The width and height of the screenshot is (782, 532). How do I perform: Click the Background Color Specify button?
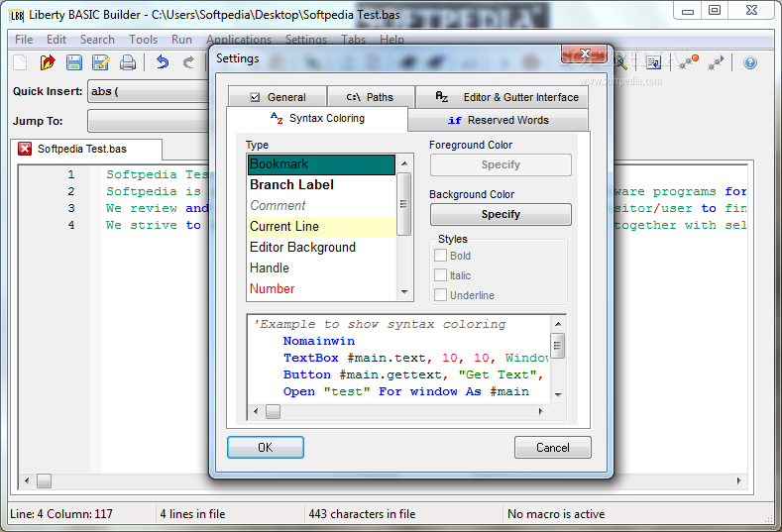pyautogui.click(x=501, y=214)
